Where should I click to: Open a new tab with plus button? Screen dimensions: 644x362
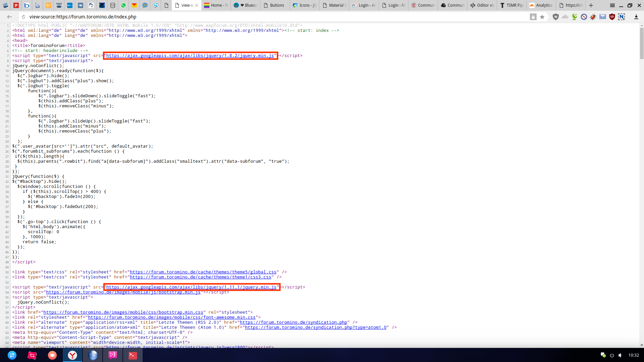tap(591, 5)
